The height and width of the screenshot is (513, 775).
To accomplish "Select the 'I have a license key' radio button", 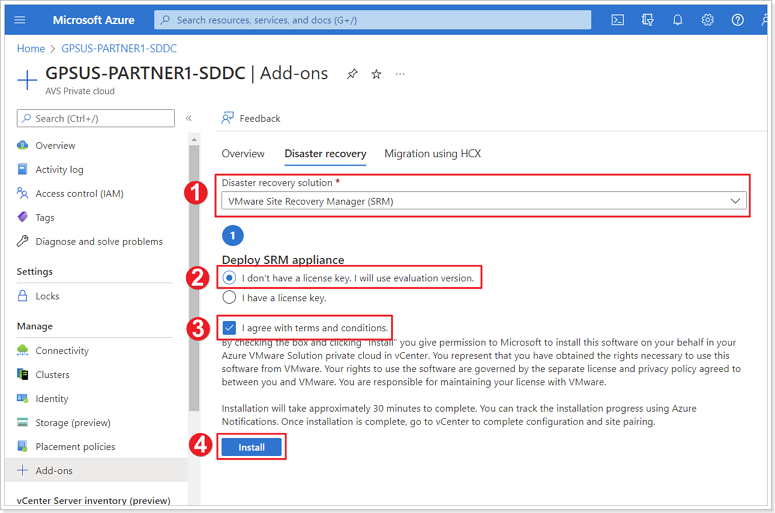I will coord(229,298).
